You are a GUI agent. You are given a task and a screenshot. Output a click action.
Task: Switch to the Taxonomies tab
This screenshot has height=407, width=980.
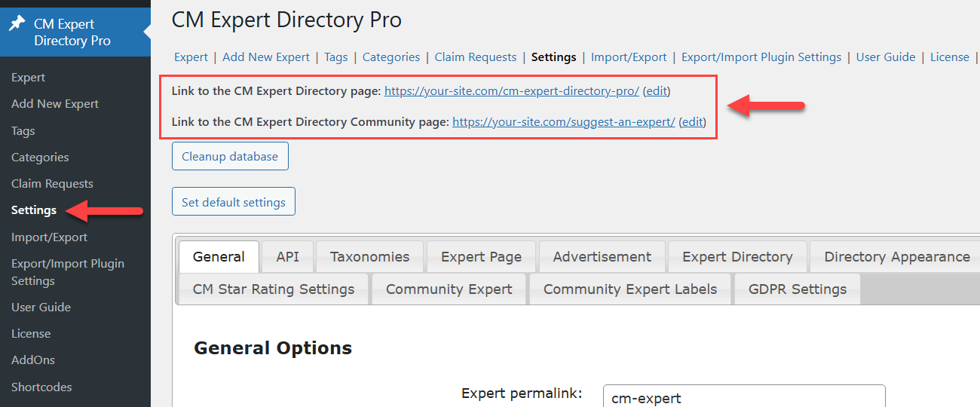[369, 257]
